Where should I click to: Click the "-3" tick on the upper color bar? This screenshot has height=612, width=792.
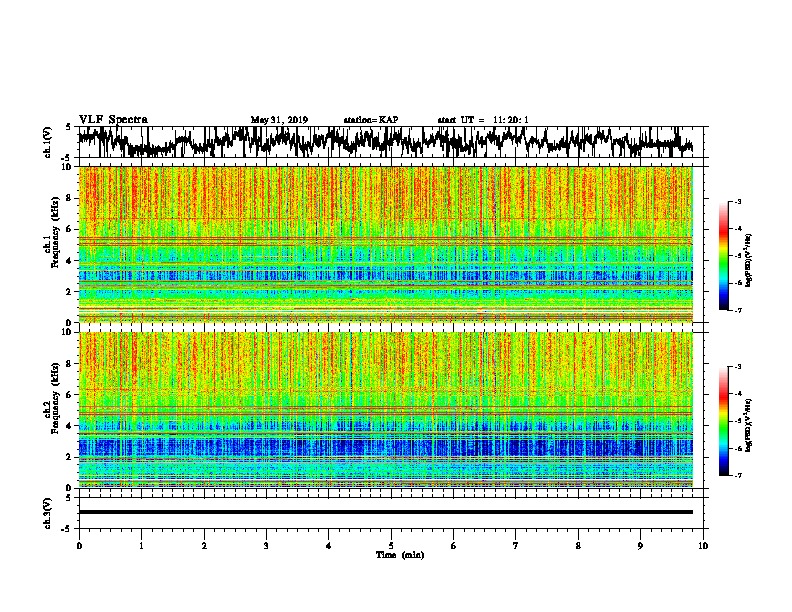click(x=737, y=201)
